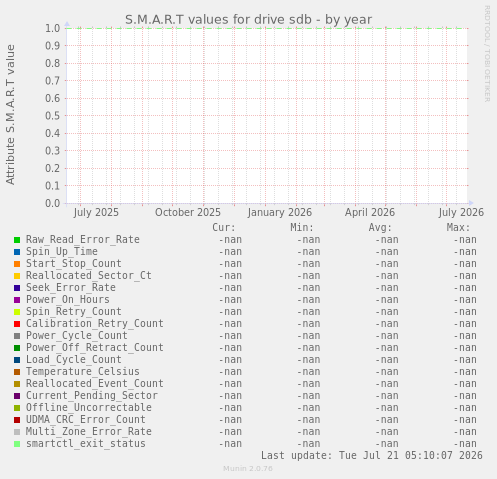Select the Spin_Retry_Count legend label
This screenshot has width=497, height=479.
click(x=74, y=311)
